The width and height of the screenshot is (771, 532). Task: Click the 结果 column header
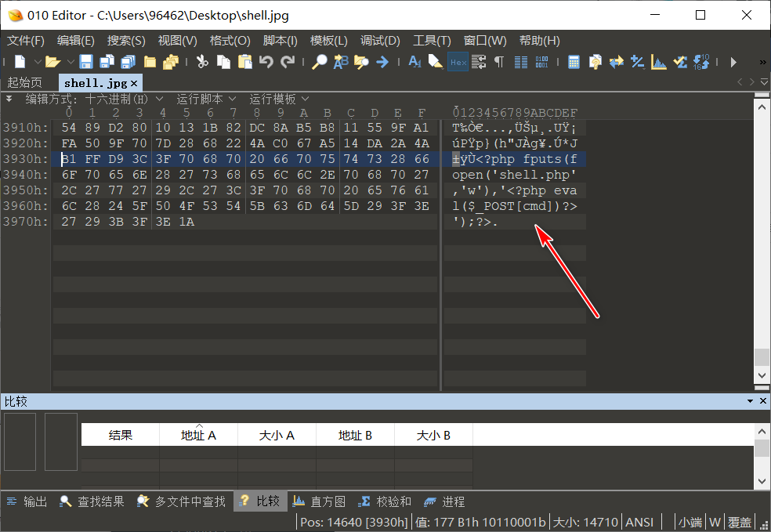(x=121, y=435)
